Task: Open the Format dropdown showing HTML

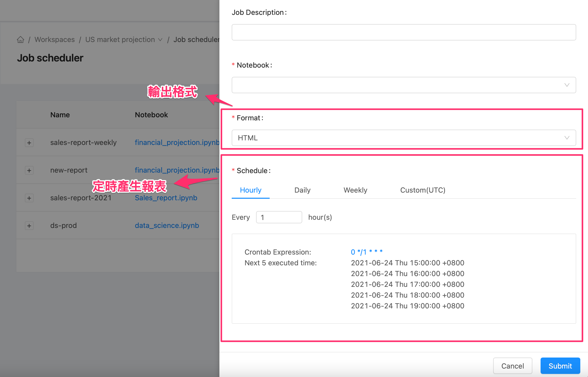Action: click(403, 138)
